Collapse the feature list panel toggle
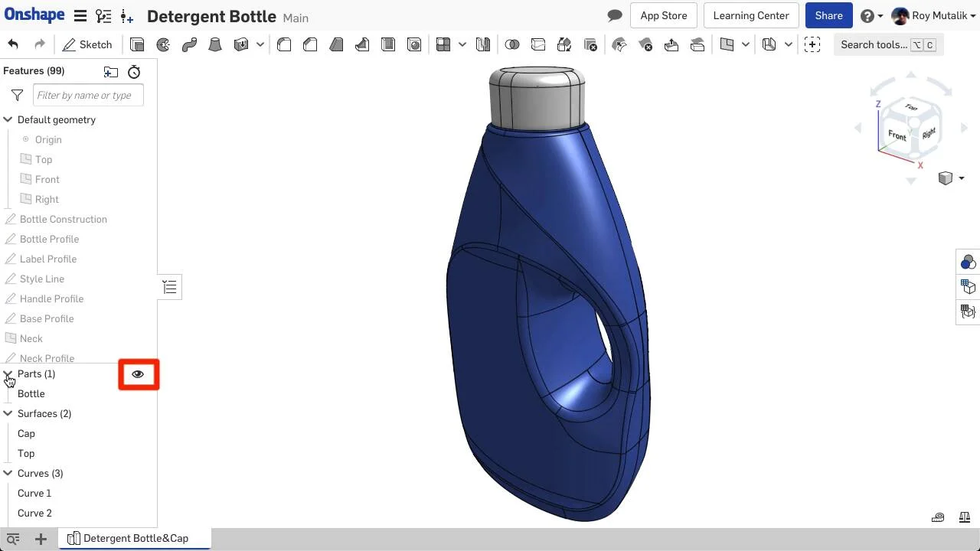980x551 pixels. 169,287
